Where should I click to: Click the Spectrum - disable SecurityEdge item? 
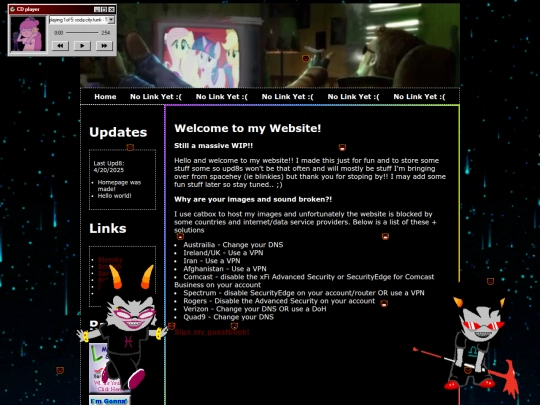[x=304, y=293]
